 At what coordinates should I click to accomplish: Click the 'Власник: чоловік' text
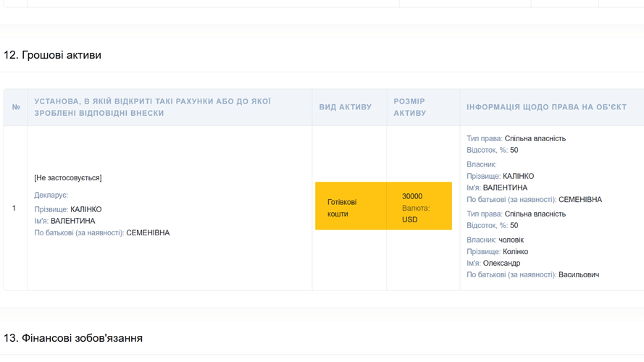[495, 240]
